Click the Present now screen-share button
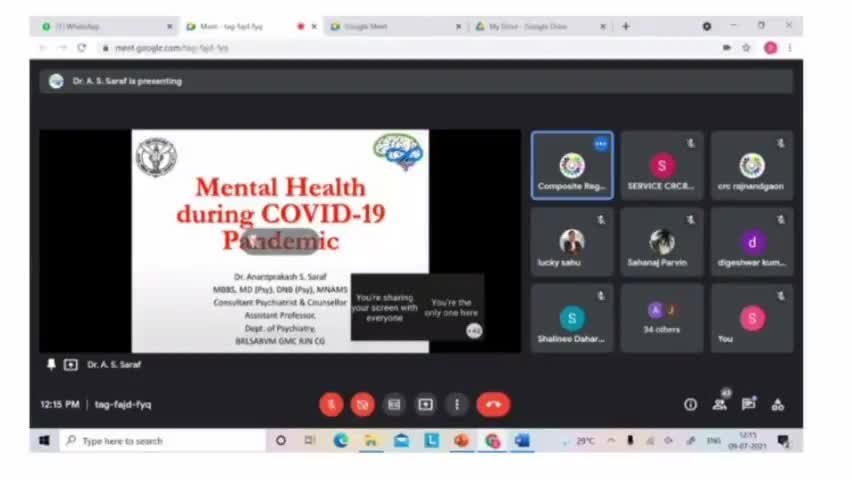The height and width of the screenshot is (480, 852). 425,405
